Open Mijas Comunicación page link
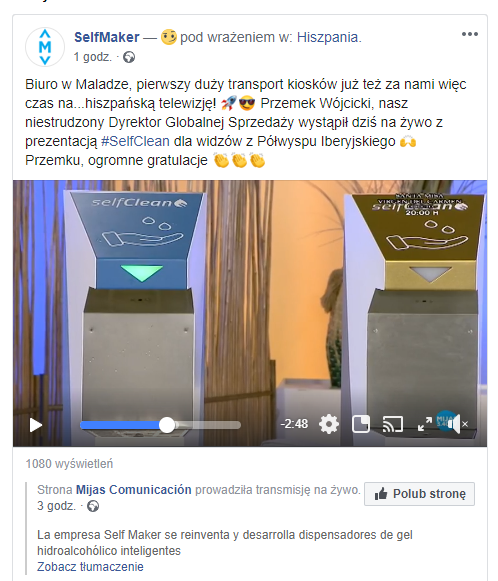The height and width of the screenshot is (581, 498). pos(134,490)
